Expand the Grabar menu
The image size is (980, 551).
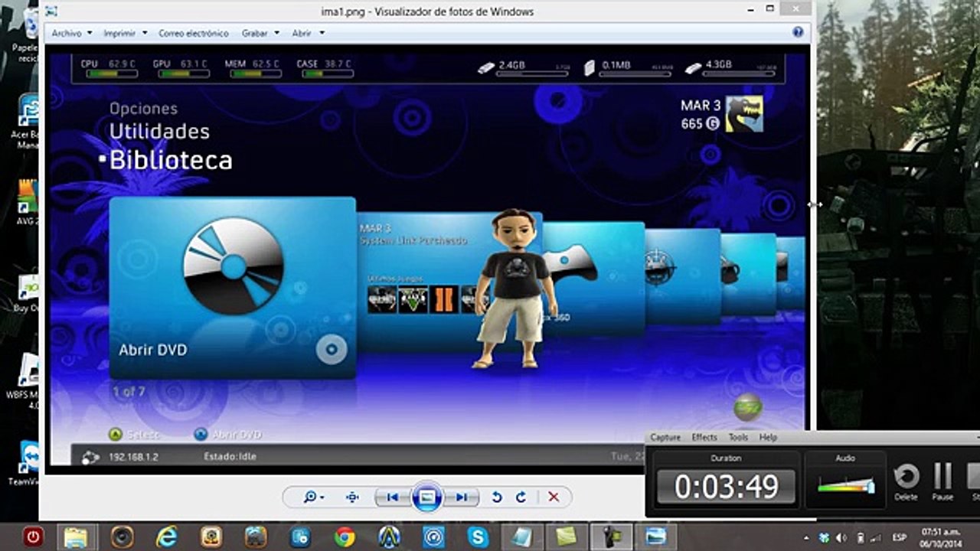260,33
